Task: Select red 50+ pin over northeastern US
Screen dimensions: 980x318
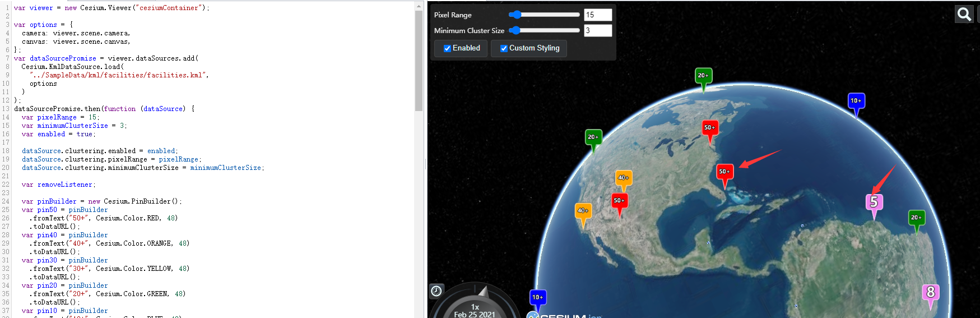Action: (x=710, y=132)
